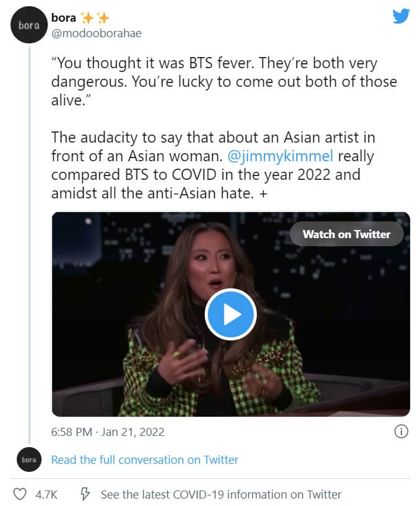Click small bora avatar beside conversation link
Image resolution: width=420 pixels, height=506 pixels.
[x=29, y=459]
